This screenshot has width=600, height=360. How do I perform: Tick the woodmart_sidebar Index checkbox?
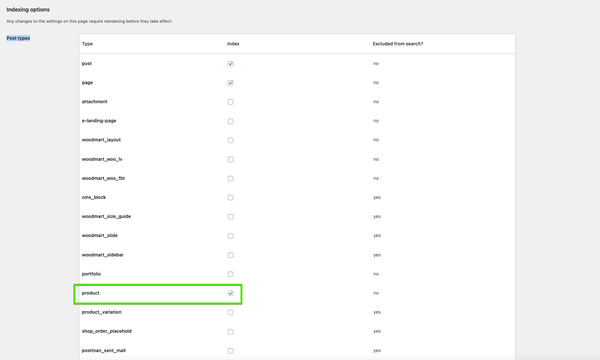coord(230,255)
